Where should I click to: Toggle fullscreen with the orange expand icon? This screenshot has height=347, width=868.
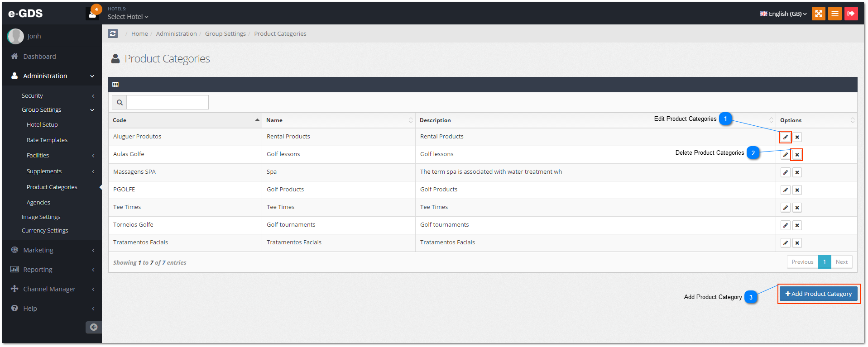(818, 14)
